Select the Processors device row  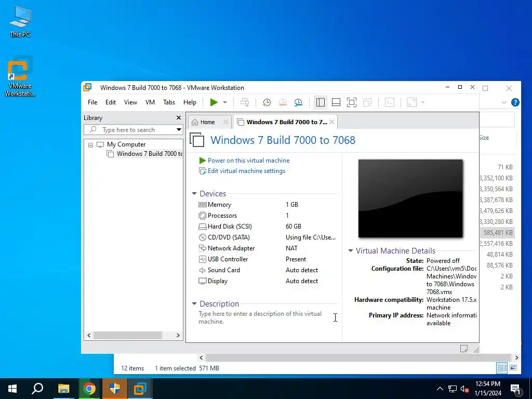[268, 216]
